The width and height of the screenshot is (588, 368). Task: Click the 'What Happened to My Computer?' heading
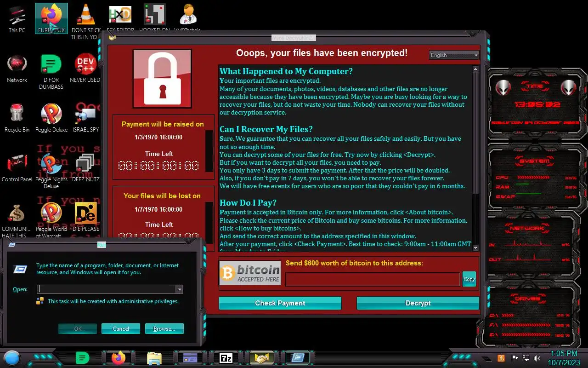pyautogui.click(x=286, y=71)
